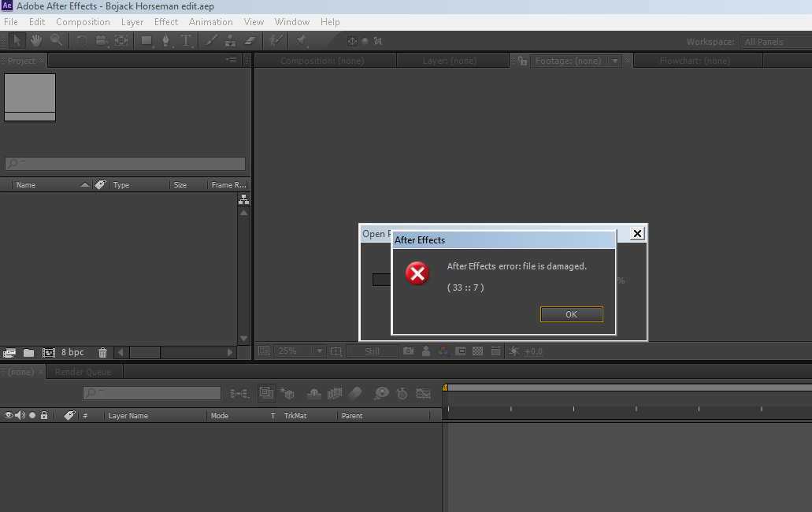This screenshot has height=512, width=812.
Task: Click the 8 bpc color depth control
Action: pos(72,352)
